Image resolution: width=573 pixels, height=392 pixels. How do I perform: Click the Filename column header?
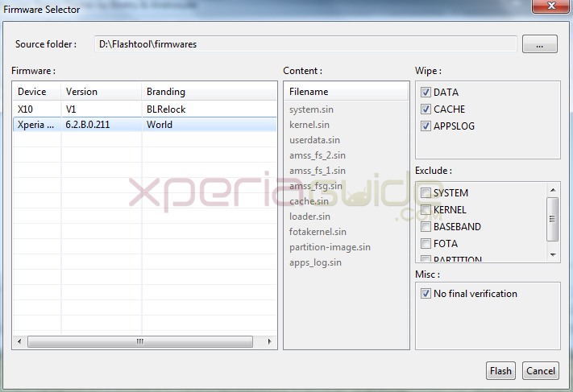(x=346, y=92)
